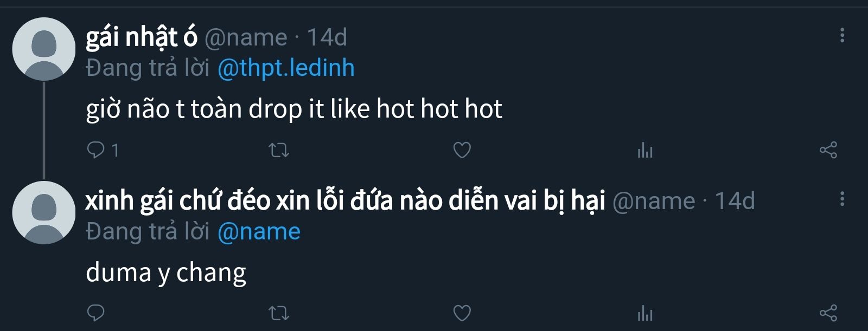Screen dimensions: 868x331
Task: Click the "xinh gái chứ đéo xin lỗi" display name
Action: coord(345,200)
